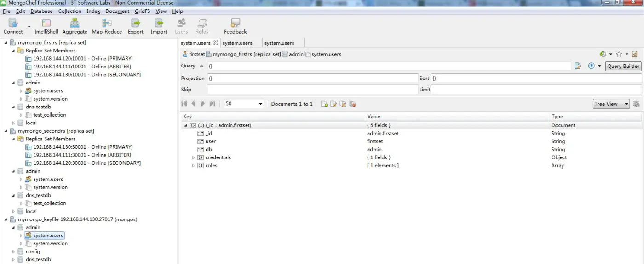Open the Tree View mode dropdown
The image size is (644, 264).
click(611, 104)
